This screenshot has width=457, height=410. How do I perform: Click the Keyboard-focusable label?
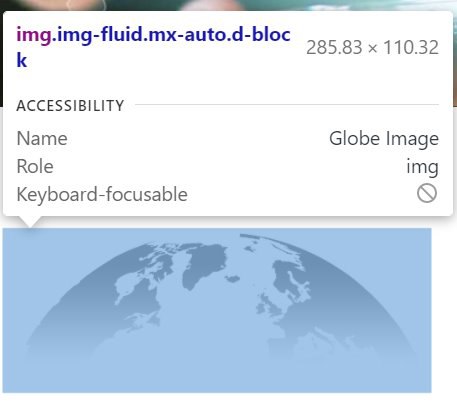pos(102,194)
